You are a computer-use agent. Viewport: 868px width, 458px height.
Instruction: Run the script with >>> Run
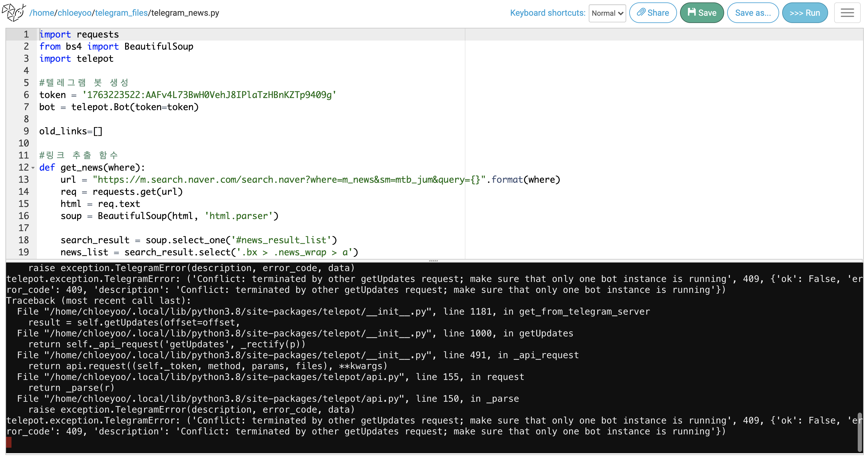[804, 13]
